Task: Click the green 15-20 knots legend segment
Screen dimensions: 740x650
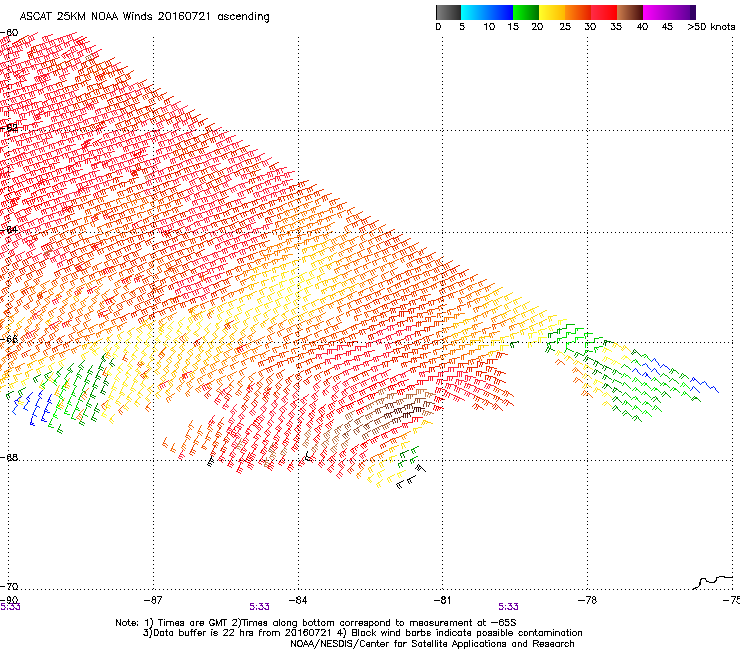Action: 526,12
